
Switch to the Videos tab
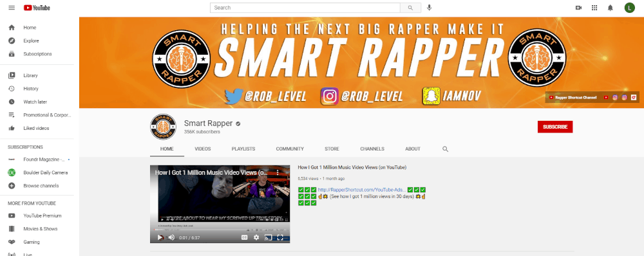(x=202, y=149)
